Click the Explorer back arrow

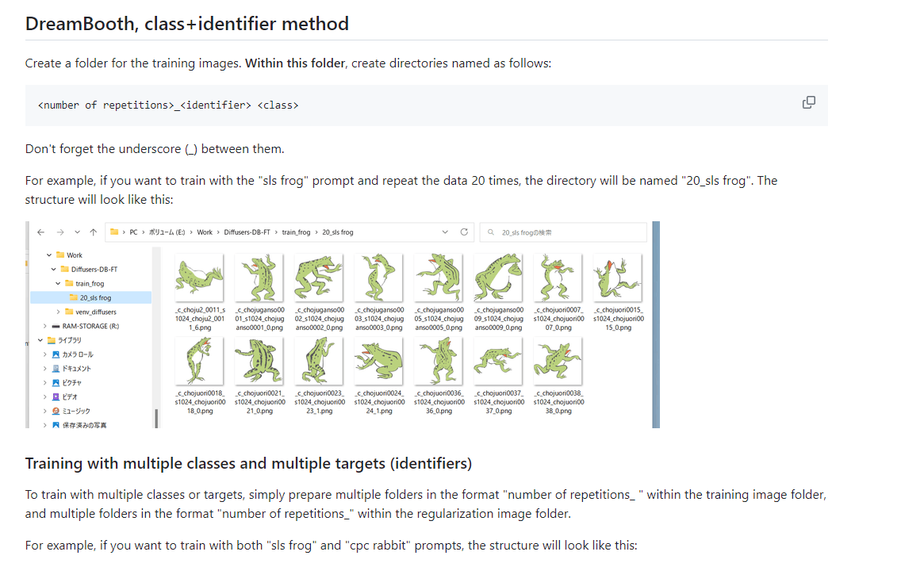click(x=40, y=232)
